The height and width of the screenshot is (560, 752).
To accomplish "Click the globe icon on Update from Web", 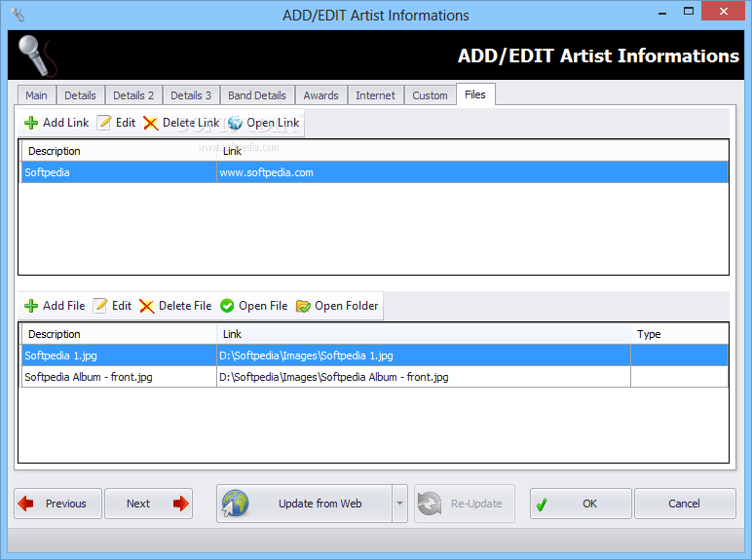I will point(235,504).
